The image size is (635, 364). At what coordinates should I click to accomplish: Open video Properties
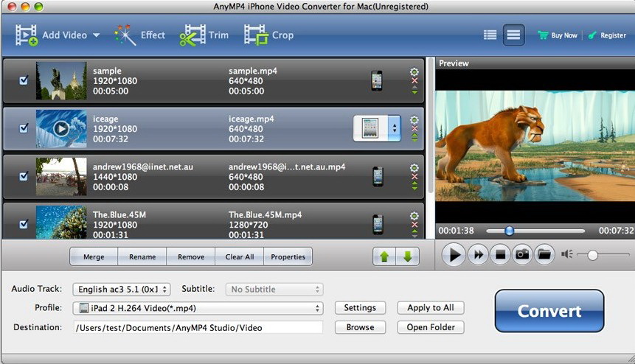point(288,256)
